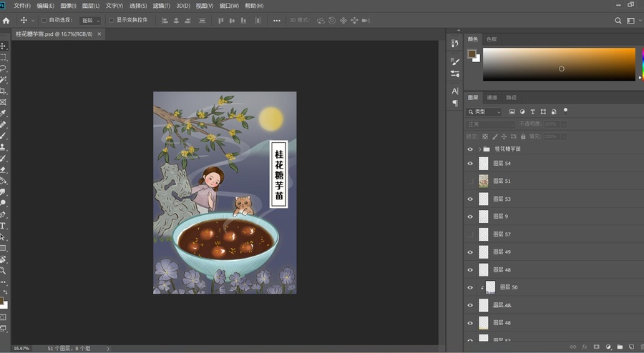This screenshot has width=644, height=353.
Task: Hide 图层 53 via its eye icon
Action: pyautogui.click(x=470, y=199)
